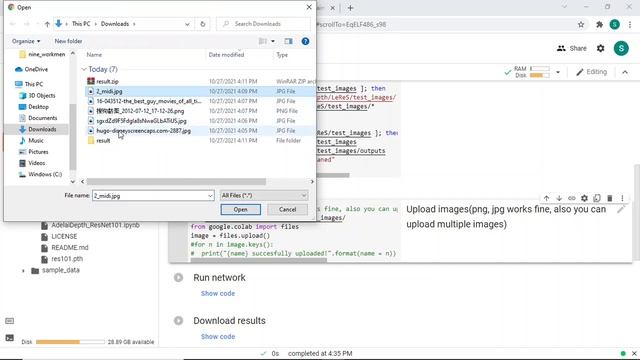The width and height of the screenshot is (640, 360).
Task: Select OneDrive in navigation pane
Action: [x=31, y=69]
